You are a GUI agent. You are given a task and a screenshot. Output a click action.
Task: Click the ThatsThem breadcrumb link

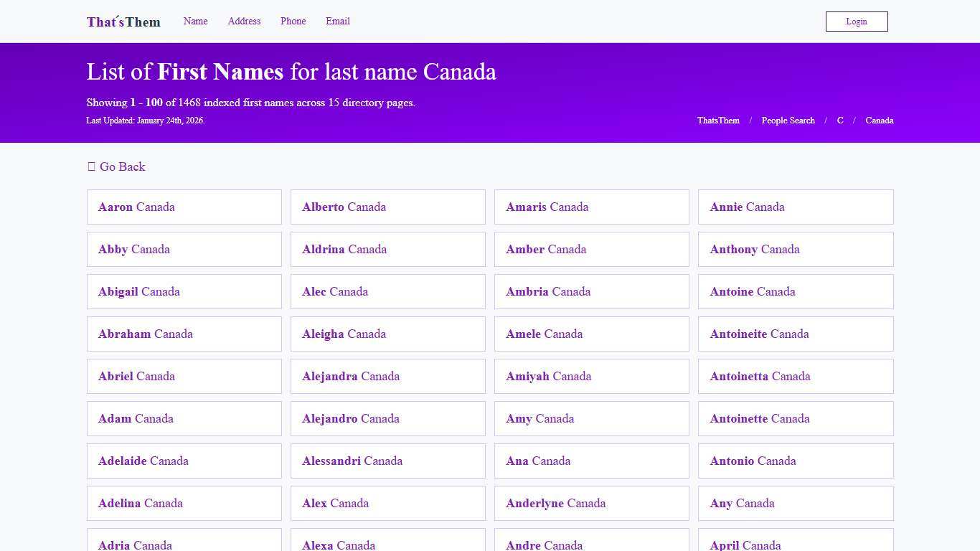(717, 120)
